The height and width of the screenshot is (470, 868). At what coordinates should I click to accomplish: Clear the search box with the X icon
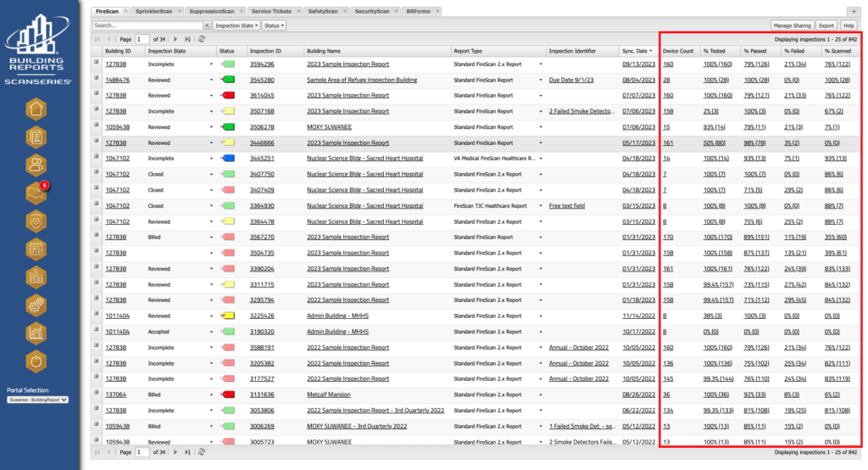pos(207,25)
